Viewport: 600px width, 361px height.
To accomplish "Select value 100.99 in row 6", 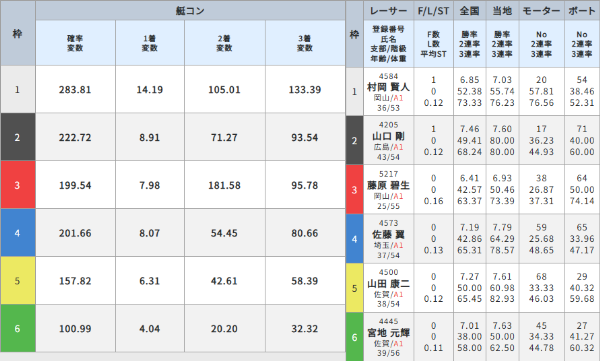I will (75, 329).
